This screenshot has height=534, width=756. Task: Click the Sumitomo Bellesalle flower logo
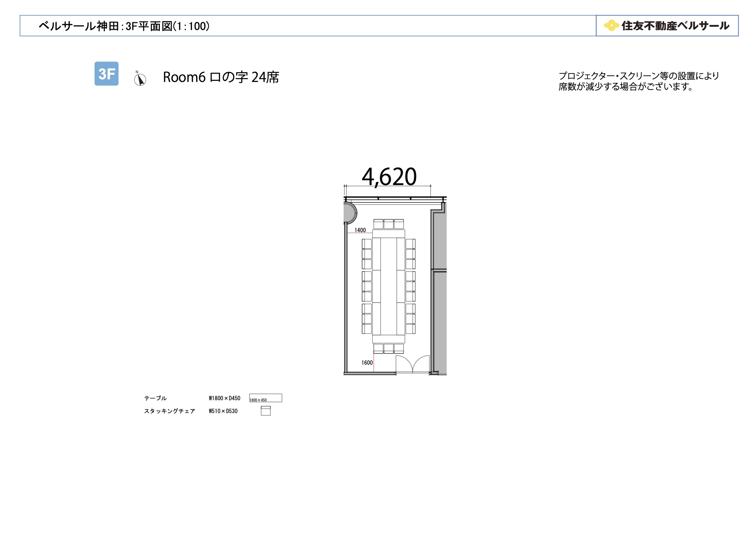click(611, 26)
